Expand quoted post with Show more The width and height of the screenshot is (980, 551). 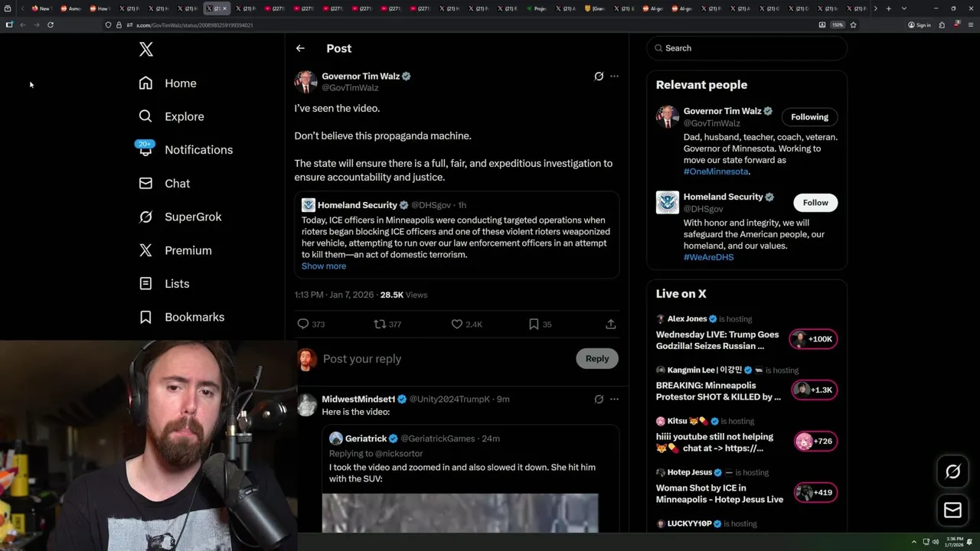[324, 266]
